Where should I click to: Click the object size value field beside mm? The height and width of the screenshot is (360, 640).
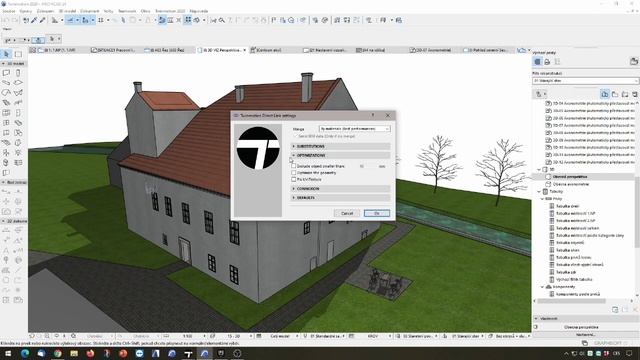pos(363,167)
